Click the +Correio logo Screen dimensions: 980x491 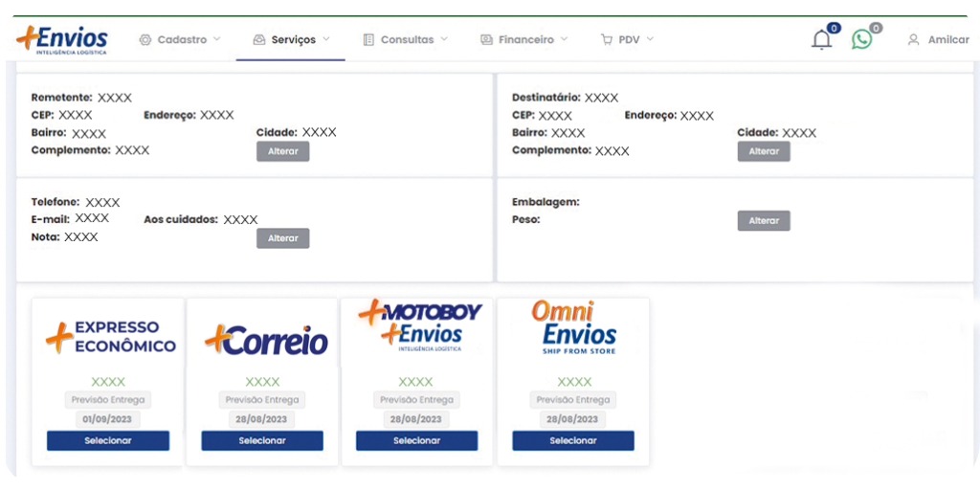[266, 341]
